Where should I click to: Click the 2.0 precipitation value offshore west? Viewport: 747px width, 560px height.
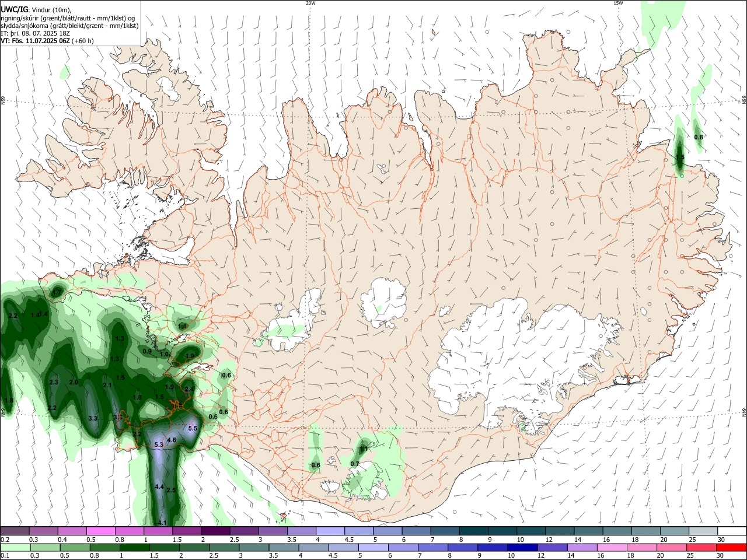[74, 383]
